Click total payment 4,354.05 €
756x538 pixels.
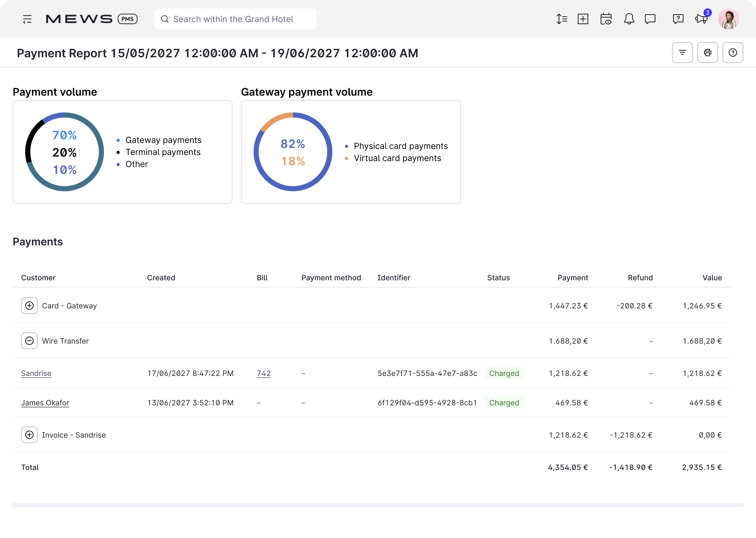(x=568, y=467)
